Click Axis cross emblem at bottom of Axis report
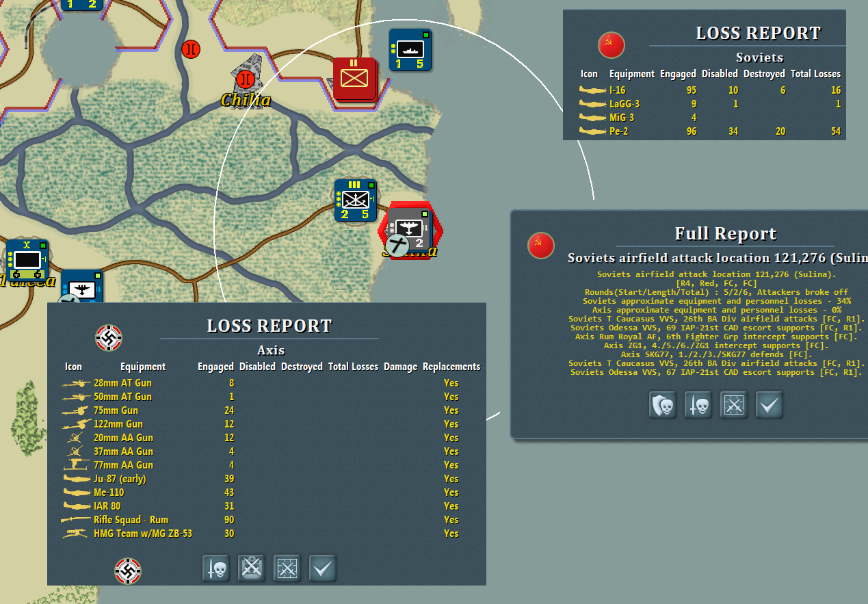 128,571
